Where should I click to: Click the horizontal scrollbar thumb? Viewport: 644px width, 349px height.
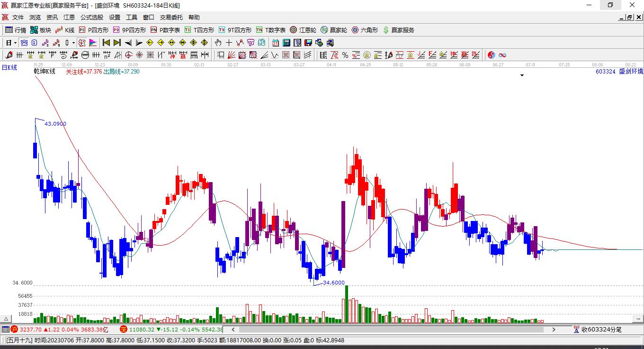tap(392, 329)
